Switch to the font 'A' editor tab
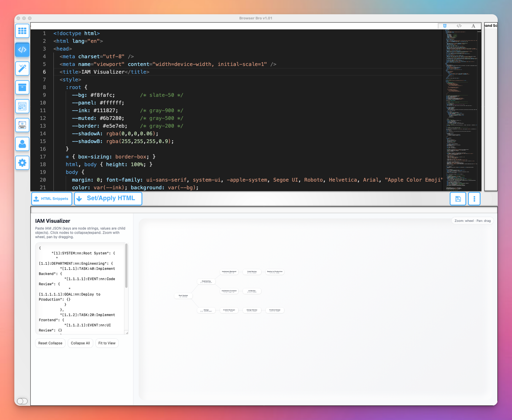Viewport: 512px width, 420px height. 473,26
